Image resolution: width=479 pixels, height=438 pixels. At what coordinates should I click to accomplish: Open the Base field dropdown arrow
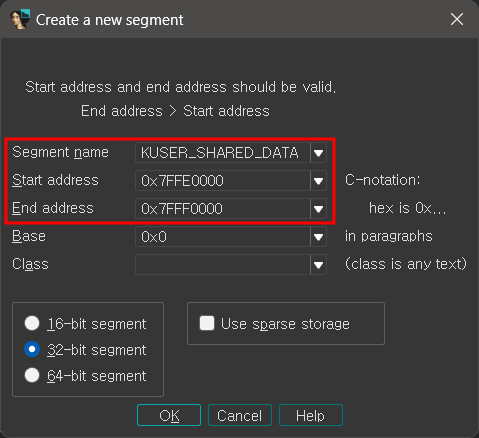(318, 237)
